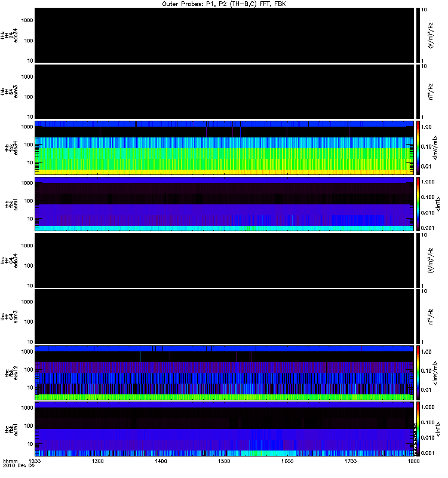Viewport: 448px width, 478px height.
Task: Click the thc fbk edc12 spectrogram panel
Action: pyautogui.click(x=224, y=373)
